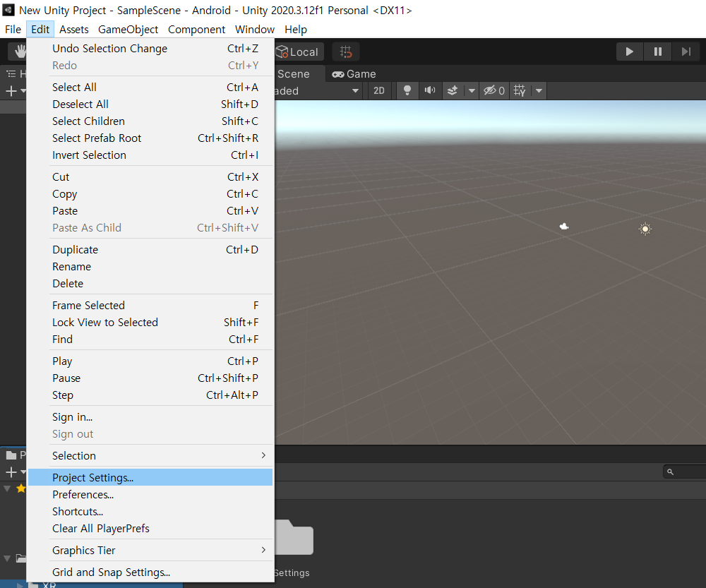Choose Sign in...

(150, 417)
